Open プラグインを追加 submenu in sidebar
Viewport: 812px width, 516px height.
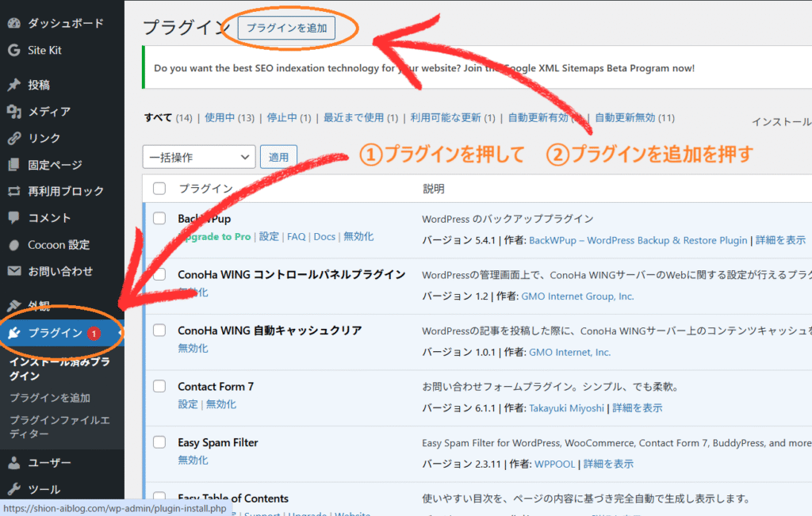point(50,397)
